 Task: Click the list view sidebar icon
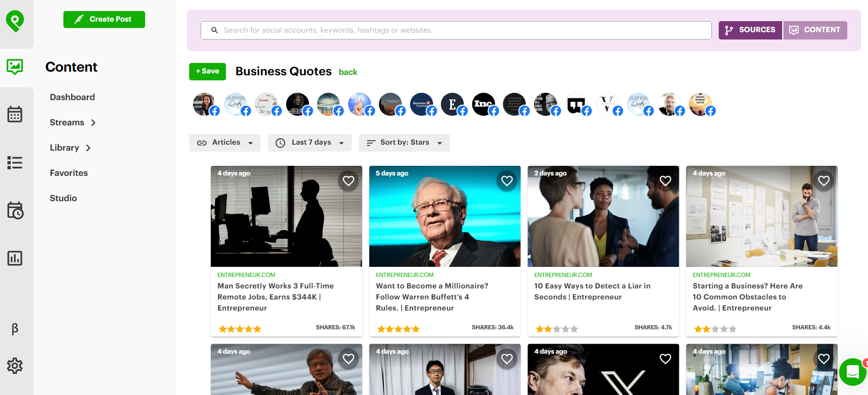(x=15, y=163)
